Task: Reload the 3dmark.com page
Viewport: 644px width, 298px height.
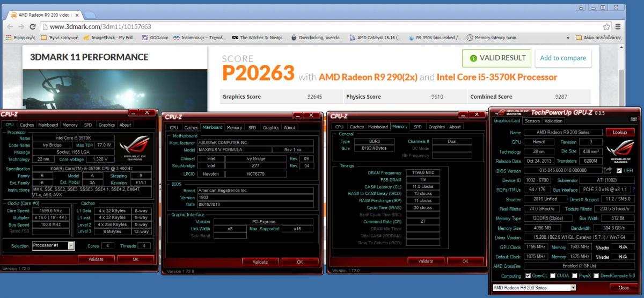Action: 33,26
